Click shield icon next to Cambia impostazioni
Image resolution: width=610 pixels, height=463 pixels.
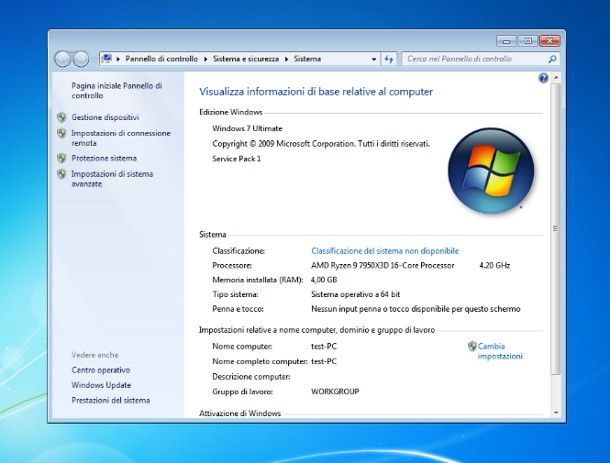point(472,346)
